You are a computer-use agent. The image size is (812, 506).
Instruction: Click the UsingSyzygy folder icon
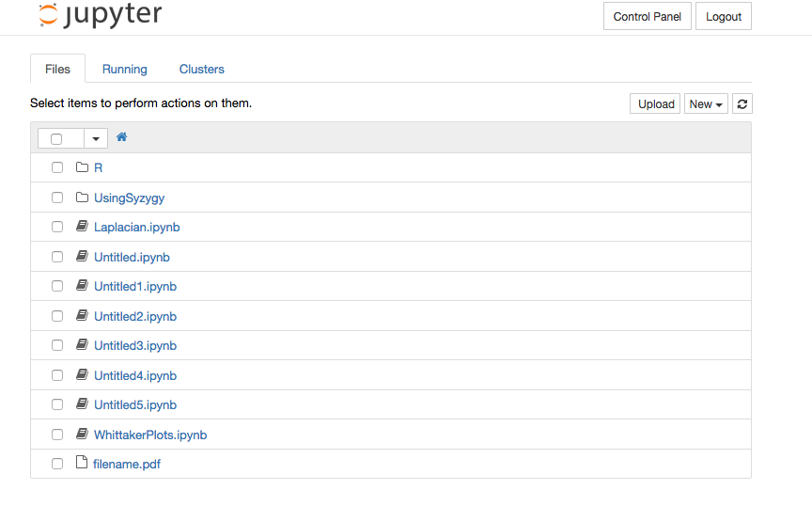pyautogui.click(x=82, y=198)
